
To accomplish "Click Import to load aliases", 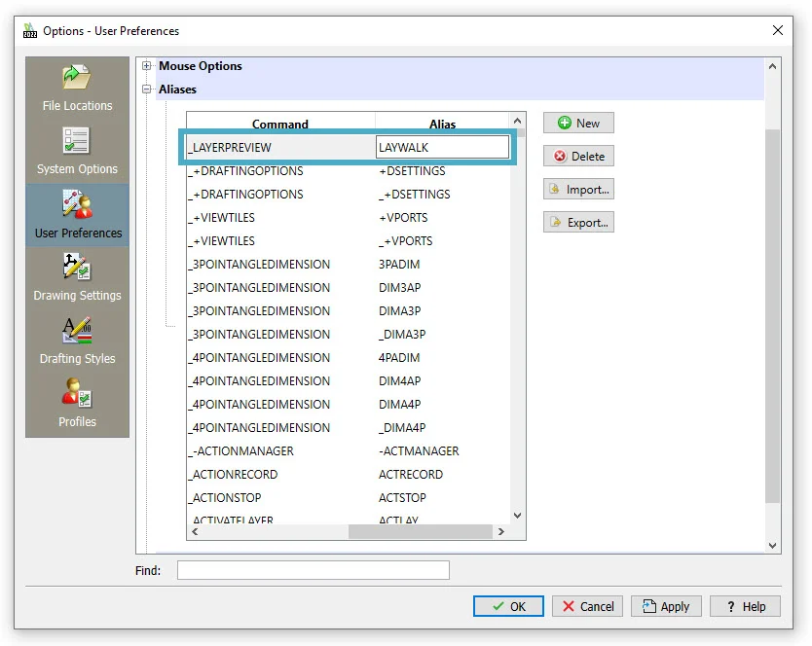I will click(578, 190).
